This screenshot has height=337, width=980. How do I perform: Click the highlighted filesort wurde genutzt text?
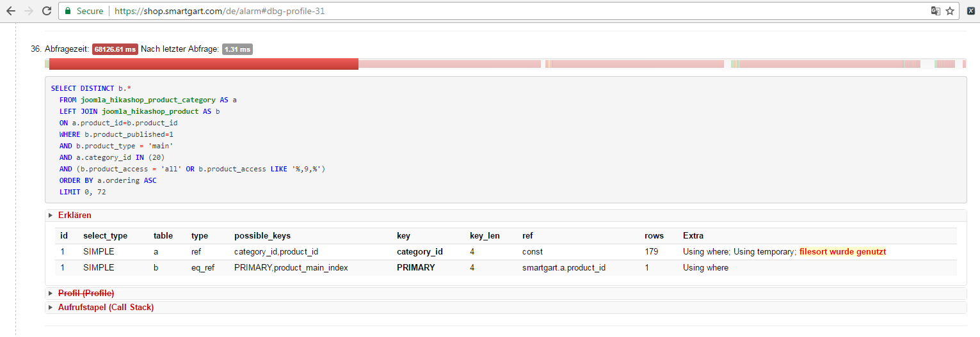(x=842, y=252)
